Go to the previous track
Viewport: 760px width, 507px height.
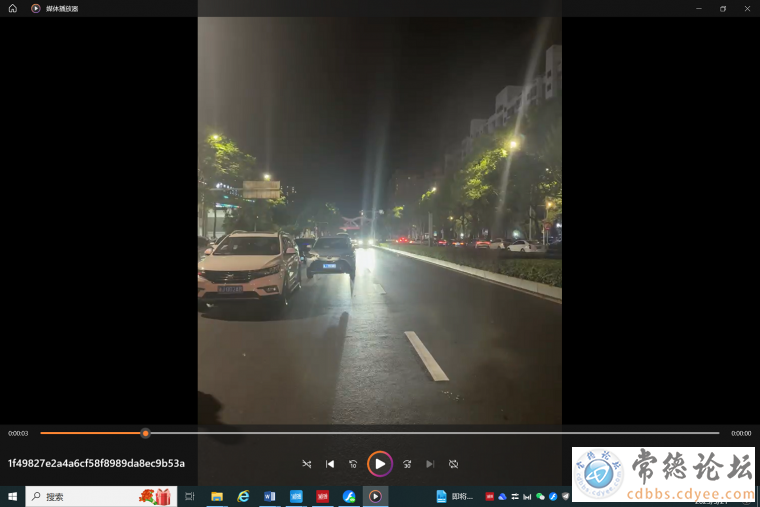click(330, 464)
